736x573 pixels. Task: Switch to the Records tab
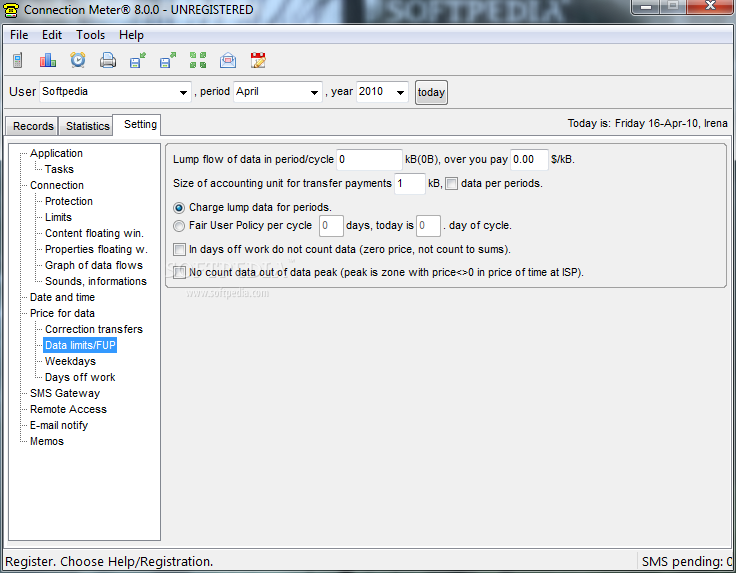pos(32,126)
